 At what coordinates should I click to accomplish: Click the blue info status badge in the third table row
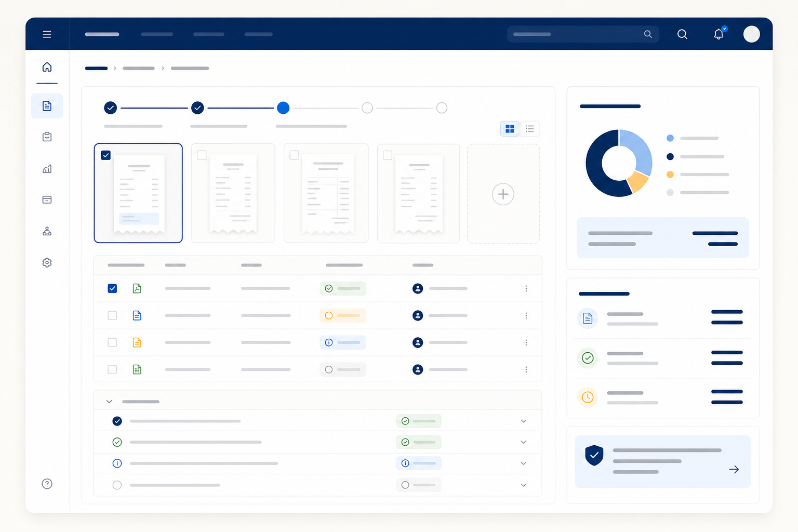pos(343,342)
